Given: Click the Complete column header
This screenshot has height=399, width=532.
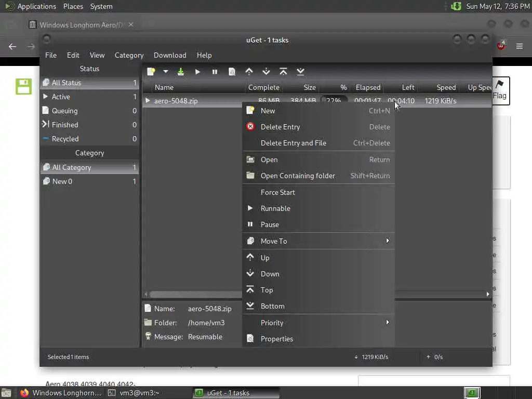Looking at the screenshot, I should click(264, 87).
